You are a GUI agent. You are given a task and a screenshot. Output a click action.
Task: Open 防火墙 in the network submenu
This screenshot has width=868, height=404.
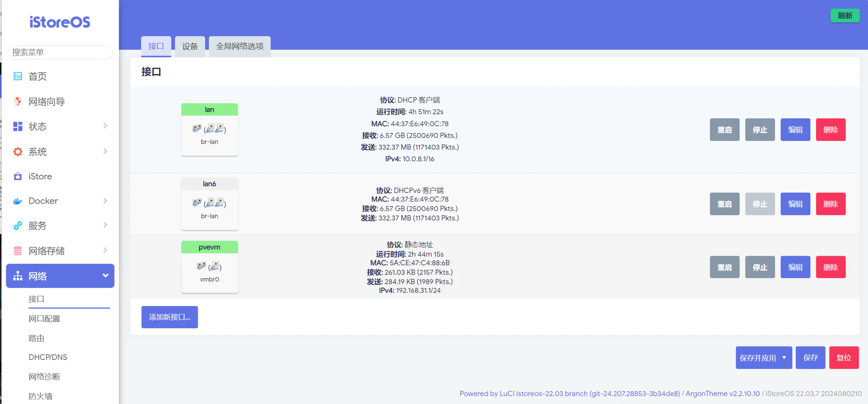(41, 396)
